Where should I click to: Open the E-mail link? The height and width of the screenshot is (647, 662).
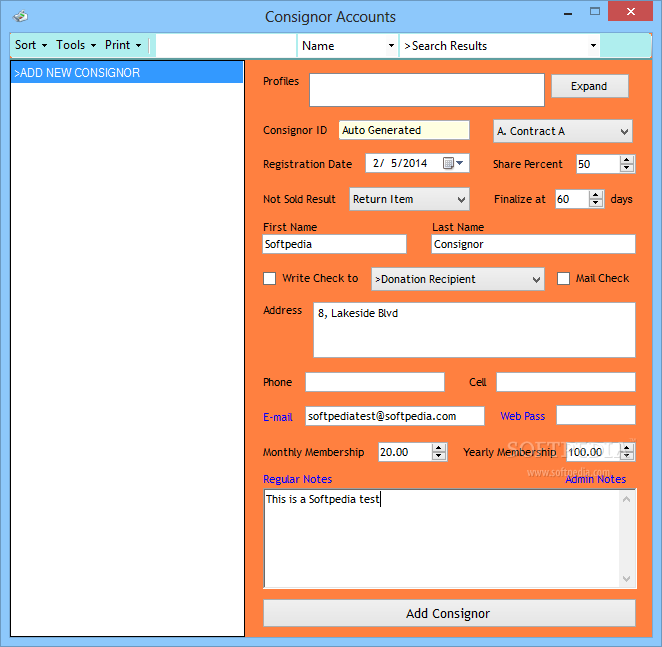click(277, 417)
